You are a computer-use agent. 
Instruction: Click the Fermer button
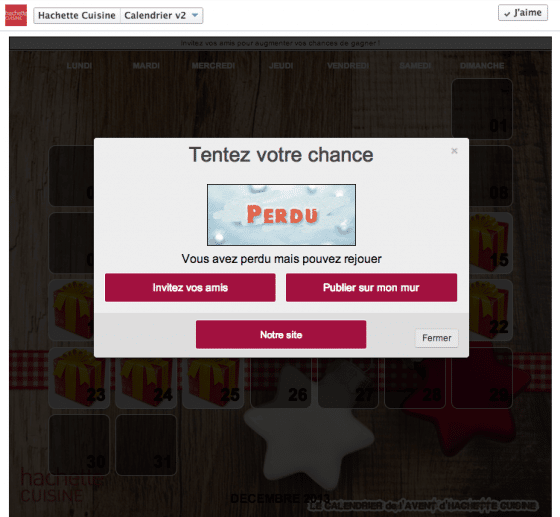(436, 338)
